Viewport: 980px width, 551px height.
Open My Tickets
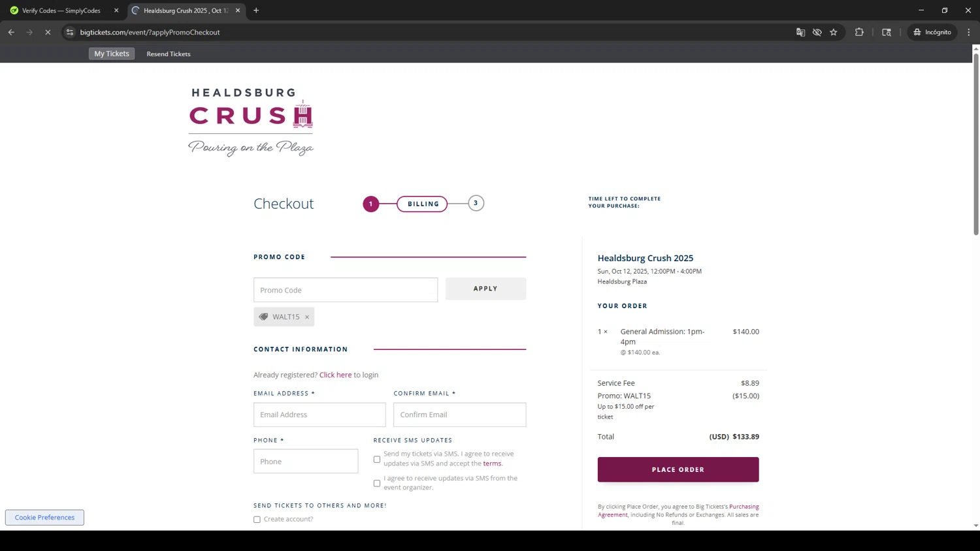(x=112, y=54)
